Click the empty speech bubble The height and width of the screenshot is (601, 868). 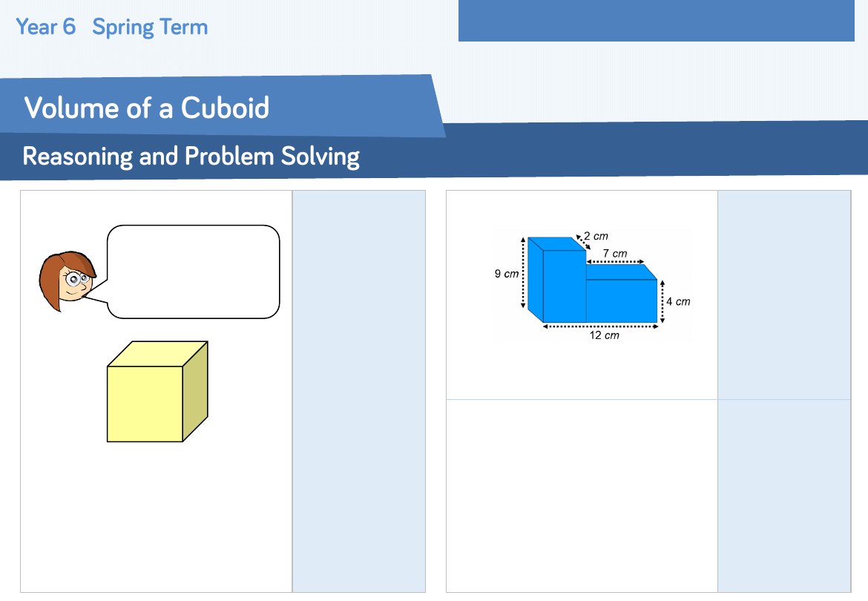click(194, 272)
